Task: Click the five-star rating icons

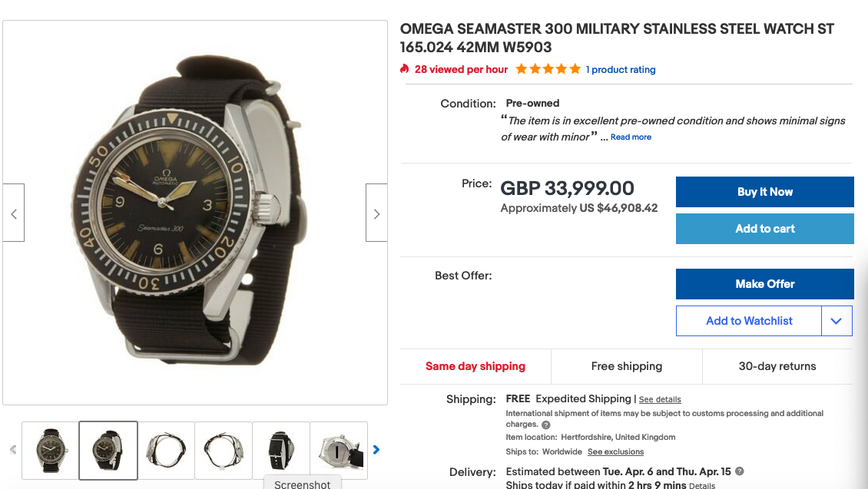Action: click(x=548, y=69)
